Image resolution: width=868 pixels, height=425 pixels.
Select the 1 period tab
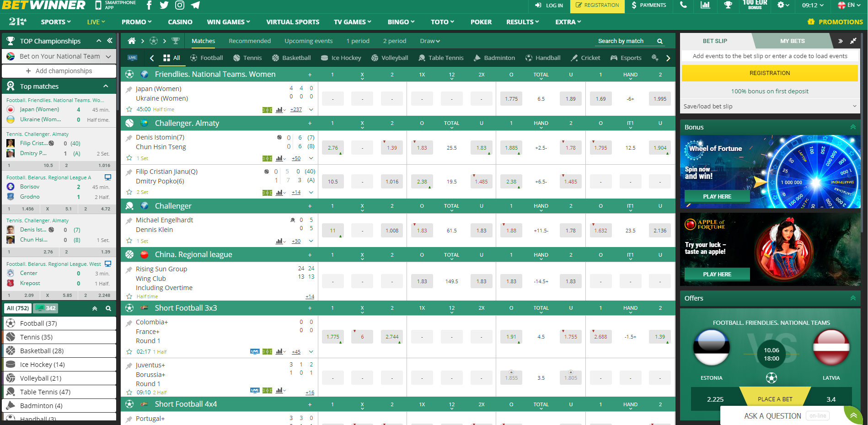click(358, 41)
